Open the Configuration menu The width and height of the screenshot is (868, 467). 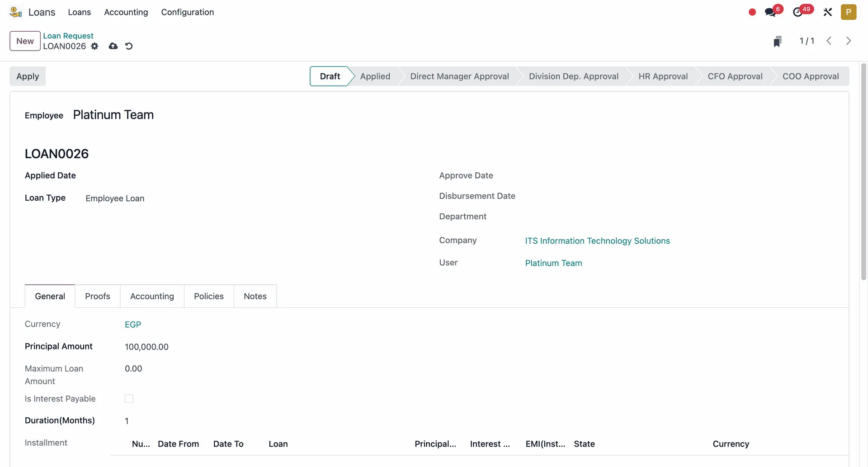coord(188,12)
